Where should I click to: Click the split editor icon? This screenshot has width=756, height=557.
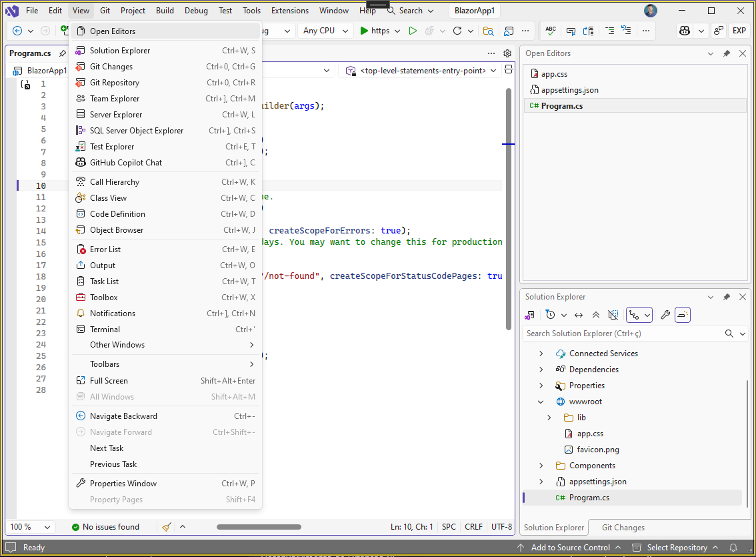coord(509,71)
